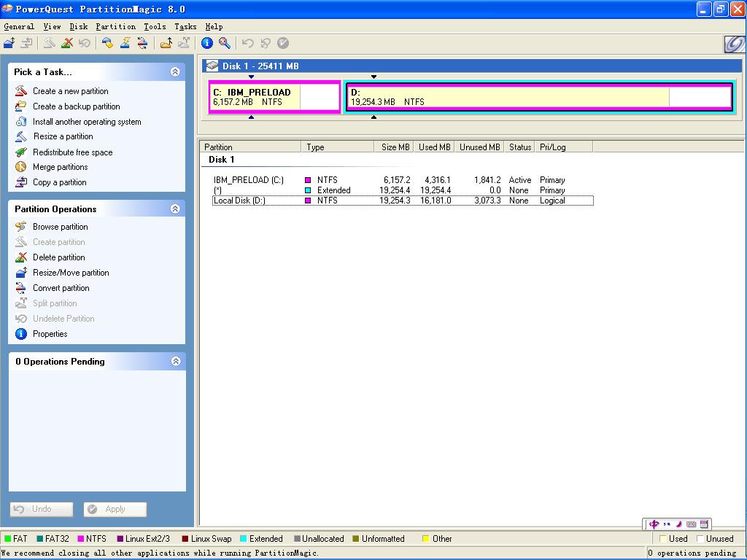The height and width of the screenshot is (560, 747).
Task: Collapse the Partition Operations panel
Action: [175, 209]
